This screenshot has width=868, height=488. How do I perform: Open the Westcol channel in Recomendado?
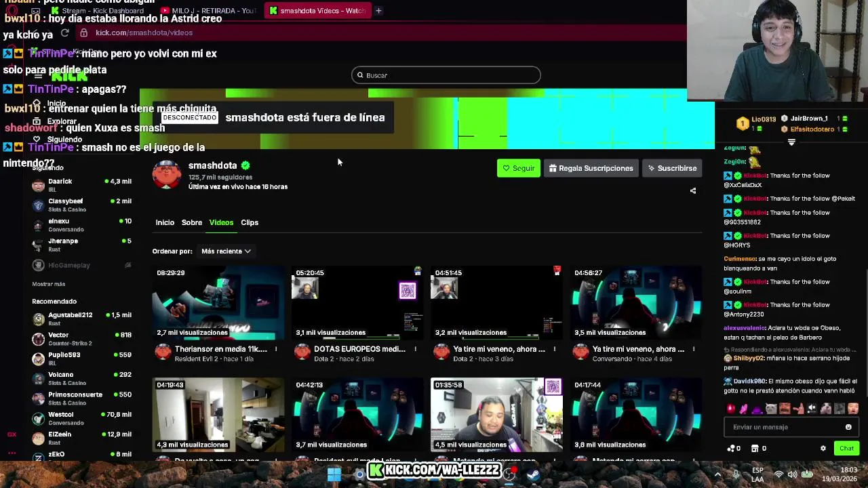tap(81, 418)
